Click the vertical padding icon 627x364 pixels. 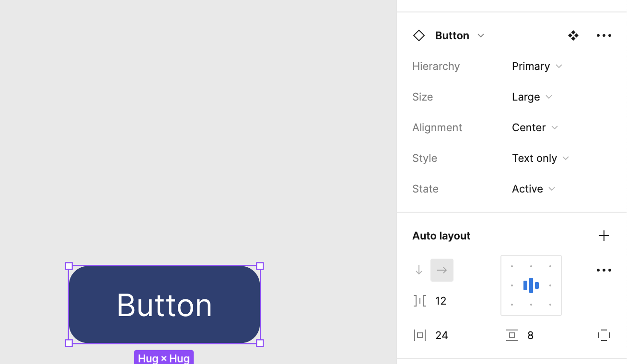(x=512, y=335)
